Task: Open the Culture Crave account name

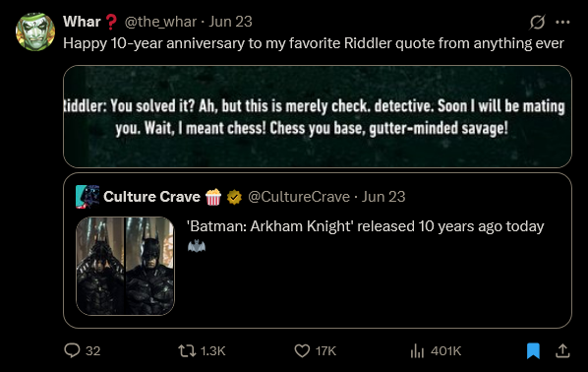Action: (151, 196)
